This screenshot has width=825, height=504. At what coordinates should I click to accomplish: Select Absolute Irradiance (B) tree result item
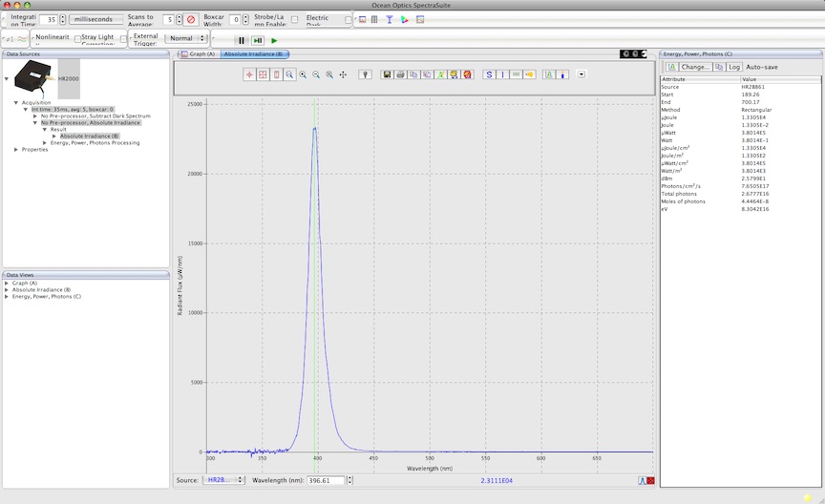tap(90, 136)
